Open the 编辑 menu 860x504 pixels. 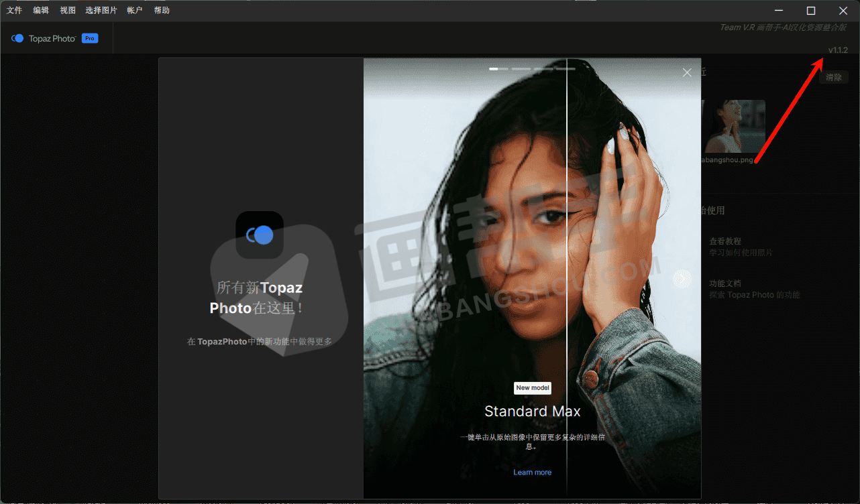point(41,11)
